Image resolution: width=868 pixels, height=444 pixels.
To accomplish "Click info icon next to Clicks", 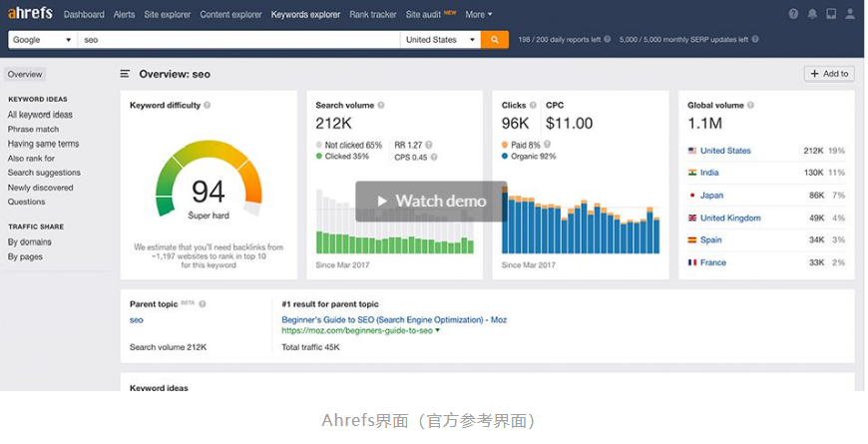I will click(x=533, y=105).
